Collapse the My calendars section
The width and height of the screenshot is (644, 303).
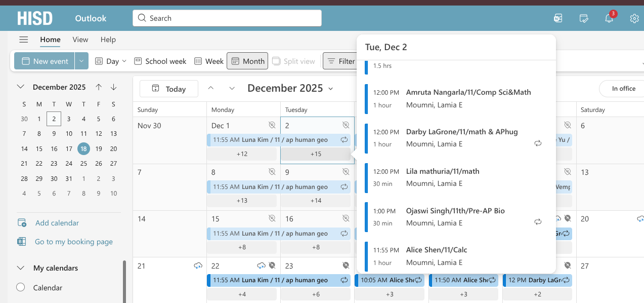pos(21,268)
